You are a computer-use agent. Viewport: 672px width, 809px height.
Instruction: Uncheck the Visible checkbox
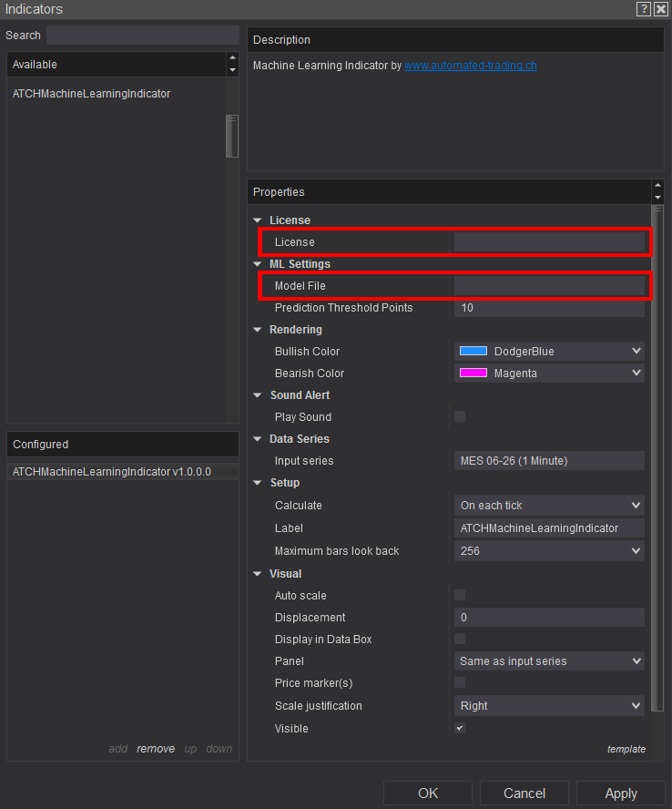pos(460,728)
